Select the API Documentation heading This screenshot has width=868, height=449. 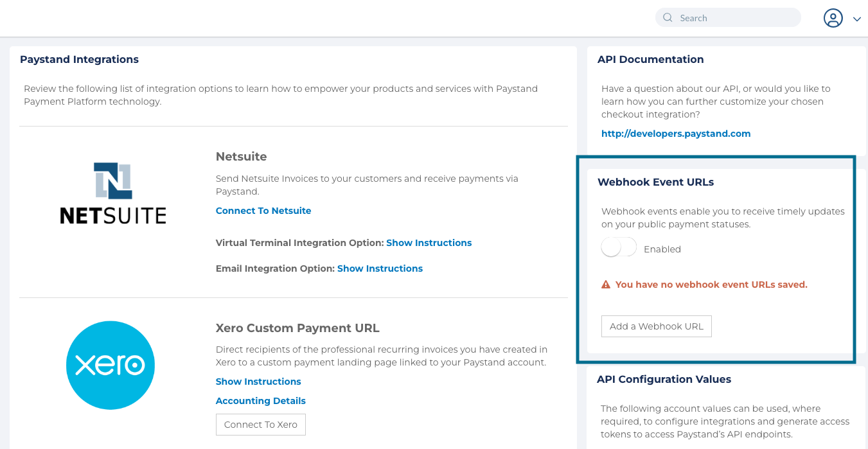(651, 59)
